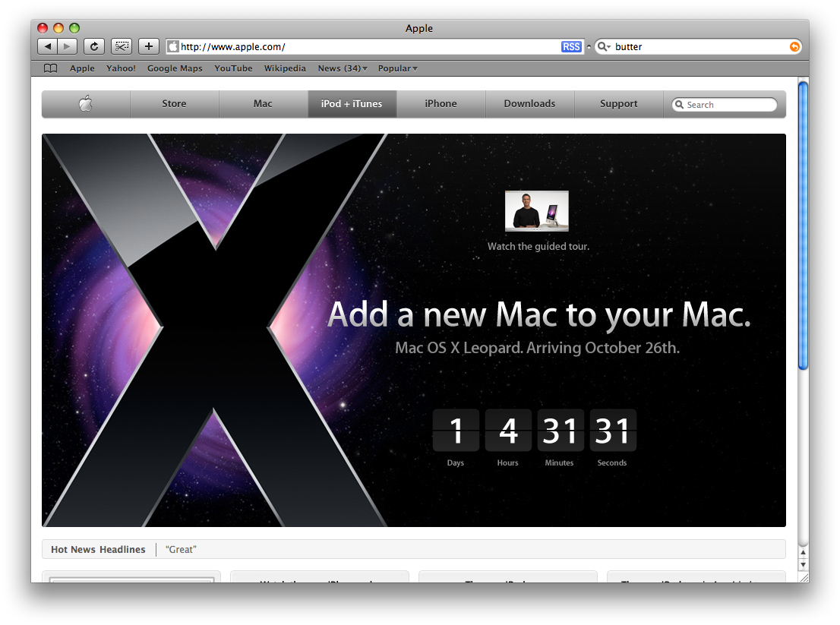Focus the apple.com site Search field
840x625 pixels.
coord(725,105)
